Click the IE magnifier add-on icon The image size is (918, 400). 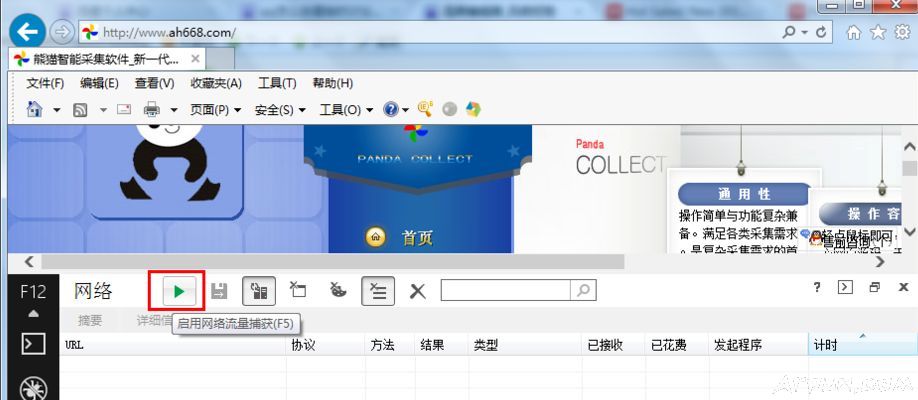(425, 108)
